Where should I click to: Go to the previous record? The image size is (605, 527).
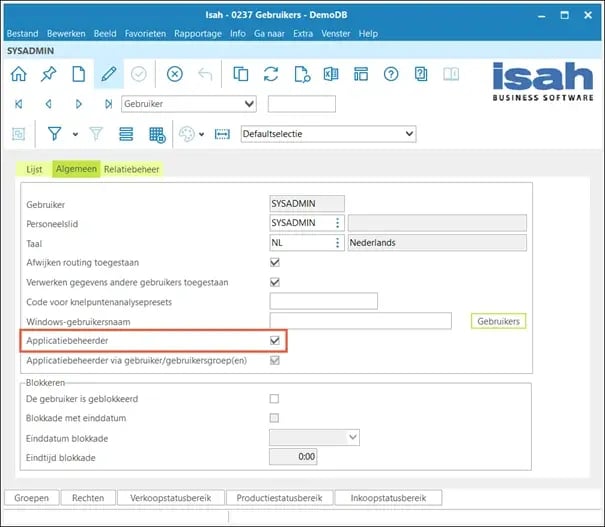(49, 104)
